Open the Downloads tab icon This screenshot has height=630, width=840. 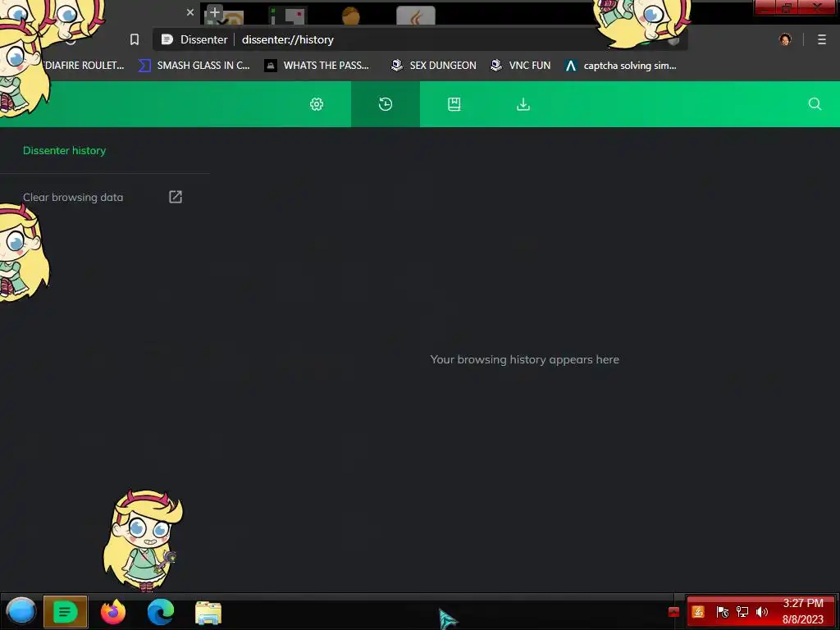click(523, 104)
